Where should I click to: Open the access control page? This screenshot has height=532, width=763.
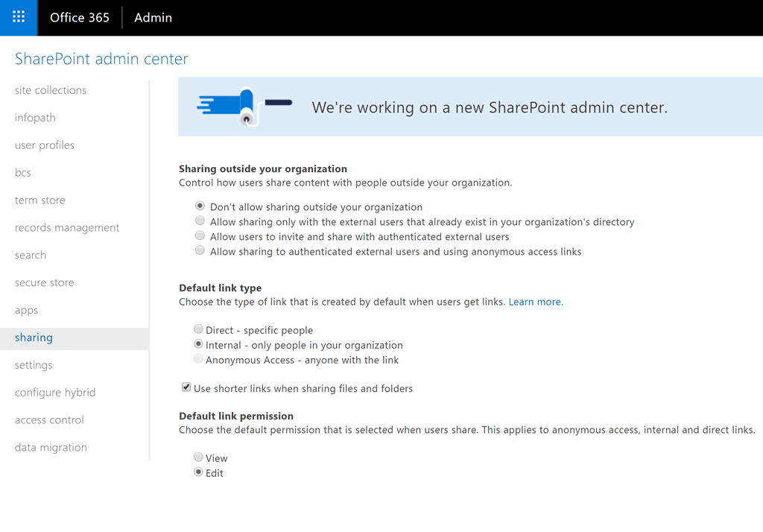point(49,420)
